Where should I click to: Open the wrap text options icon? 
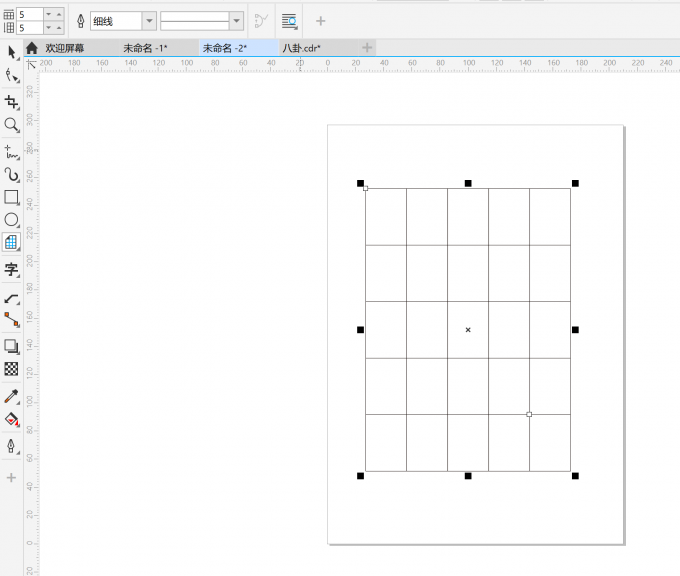(289, 21)
